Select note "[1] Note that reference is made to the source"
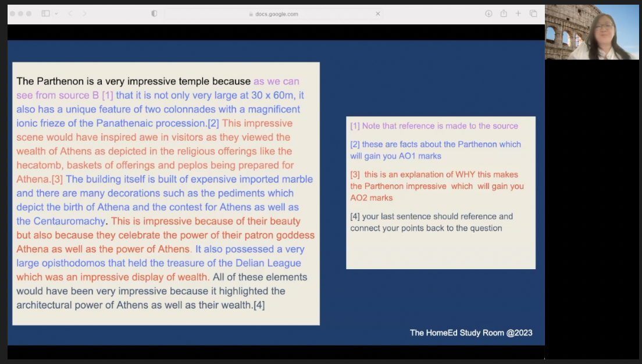Screen dimensions: 642x364 [434, 126]
